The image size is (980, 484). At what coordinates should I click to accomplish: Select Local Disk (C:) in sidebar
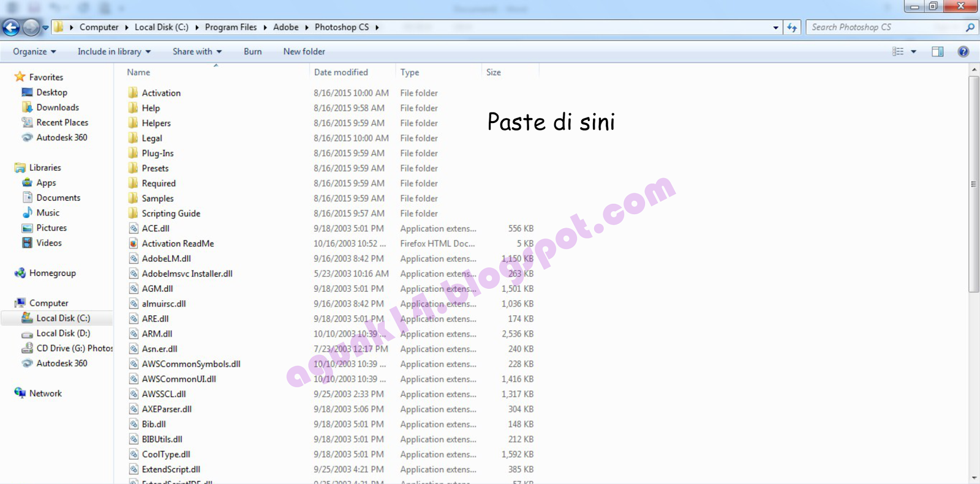(63, 318)
